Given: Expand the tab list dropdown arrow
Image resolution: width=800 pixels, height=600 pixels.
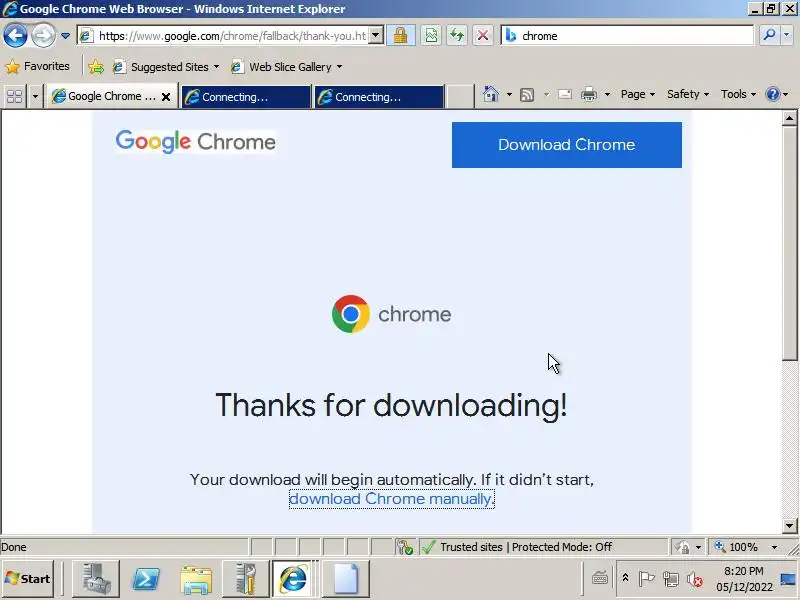Looking at the screenshot, I should pyautogui.click(x=35, y=96).
